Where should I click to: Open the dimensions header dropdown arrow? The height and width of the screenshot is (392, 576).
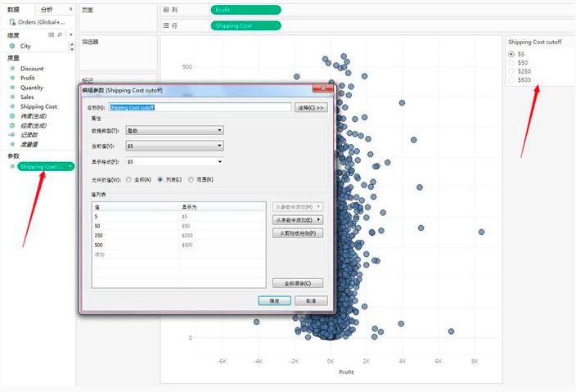tap(71, 35)
